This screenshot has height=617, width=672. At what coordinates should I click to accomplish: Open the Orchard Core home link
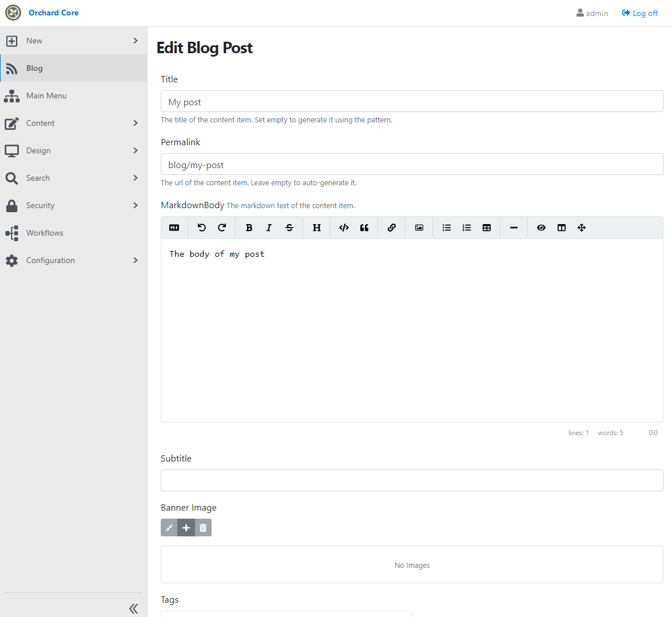coord(54,13)
